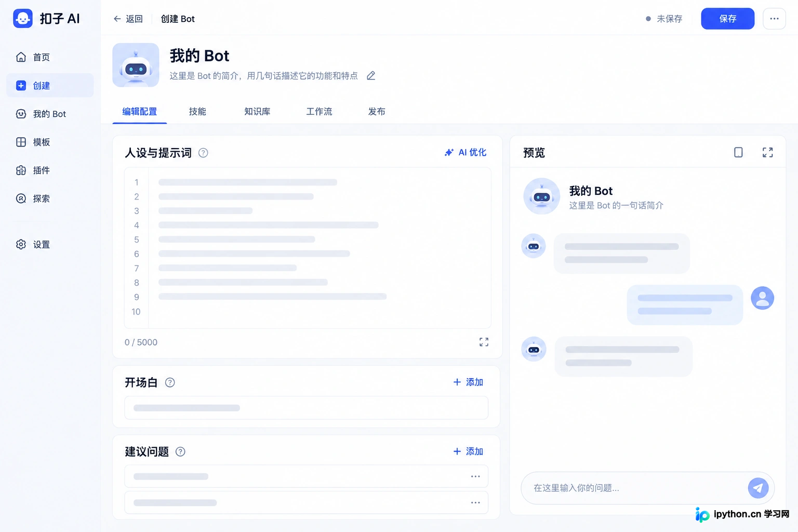Click the Bot avatar in 预览 header

coord(541,196)
